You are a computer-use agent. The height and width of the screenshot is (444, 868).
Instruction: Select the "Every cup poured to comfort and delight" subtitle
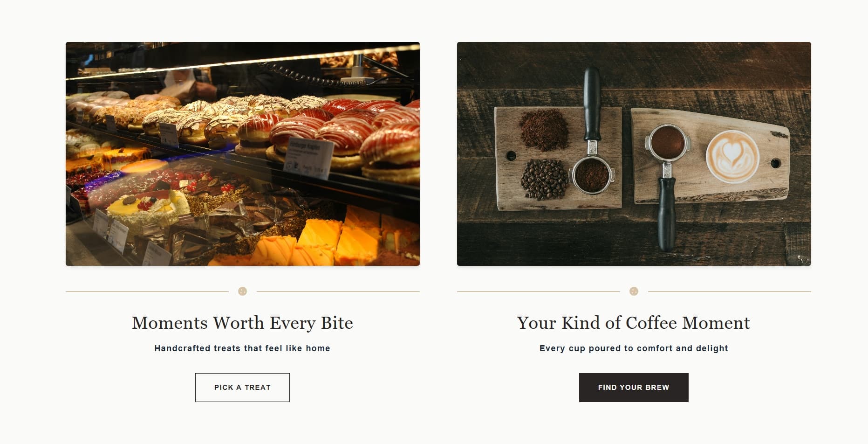(x=633, y=348)
